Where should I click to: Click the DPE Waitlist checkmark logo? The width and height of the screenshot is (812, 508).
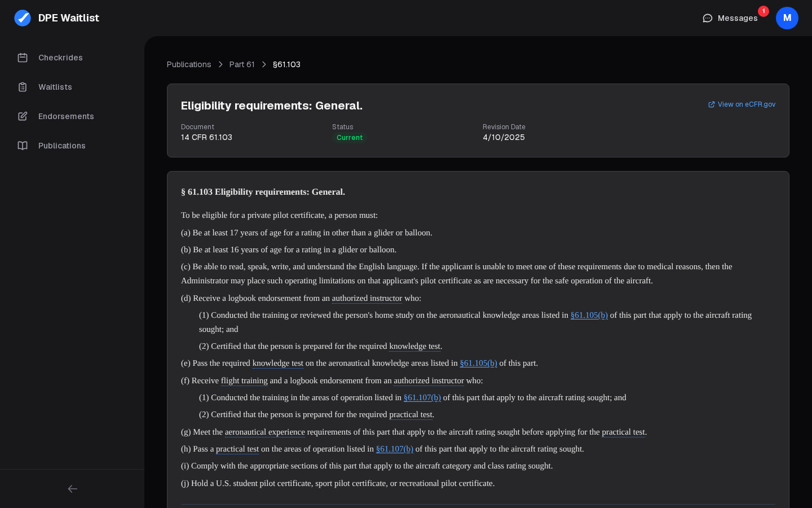(23, 18)
